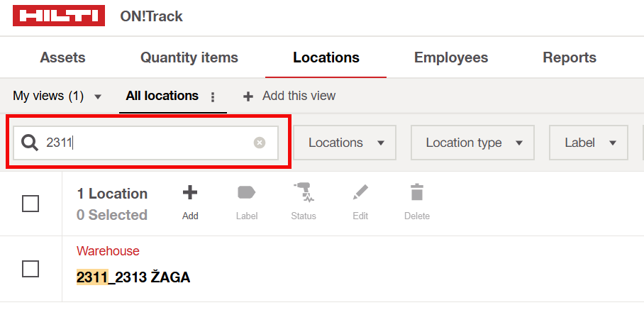Switch to the Assets tab
Image resolution: width=644 pixels, height=310 pixels.
click(62, 58)
